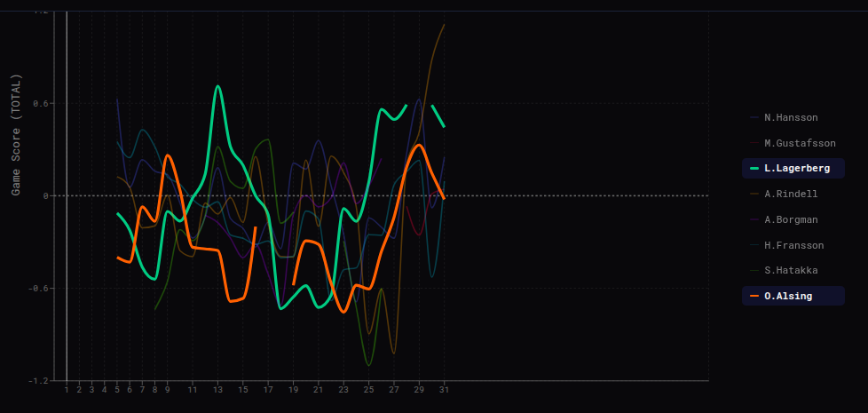
Task: Select x-axis tick label 13
Action: pos(217,389)
